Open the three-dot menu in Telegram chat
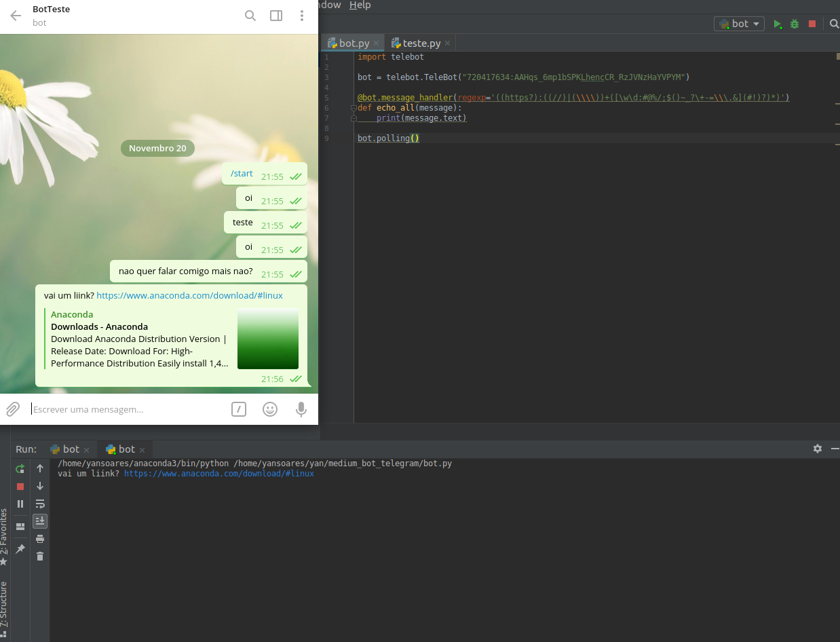840x642 pixels. pyautogui.click(x=302, y=15)
